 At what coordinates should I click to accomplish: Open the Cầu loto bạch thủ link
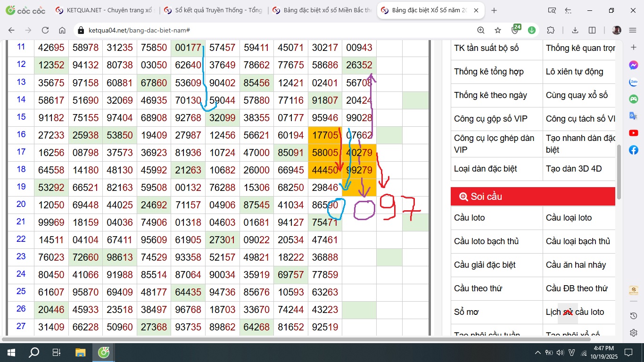tap(486, 241)
